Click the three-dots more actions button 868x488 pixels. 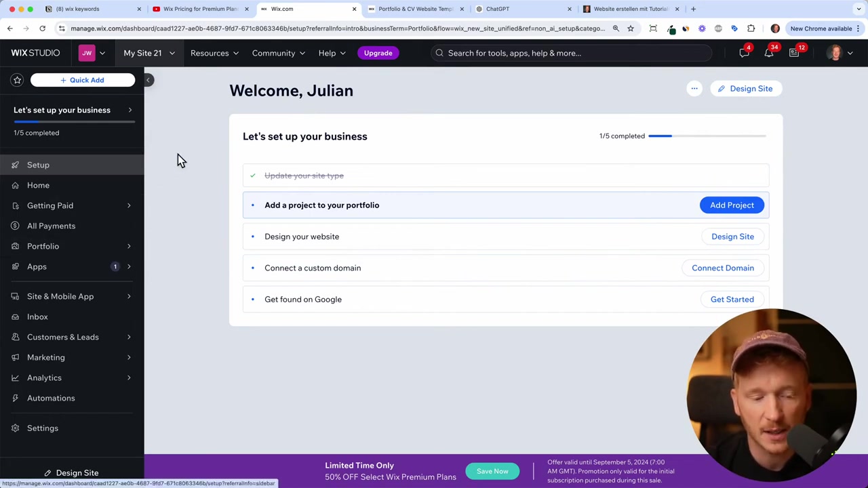(694, 89)
